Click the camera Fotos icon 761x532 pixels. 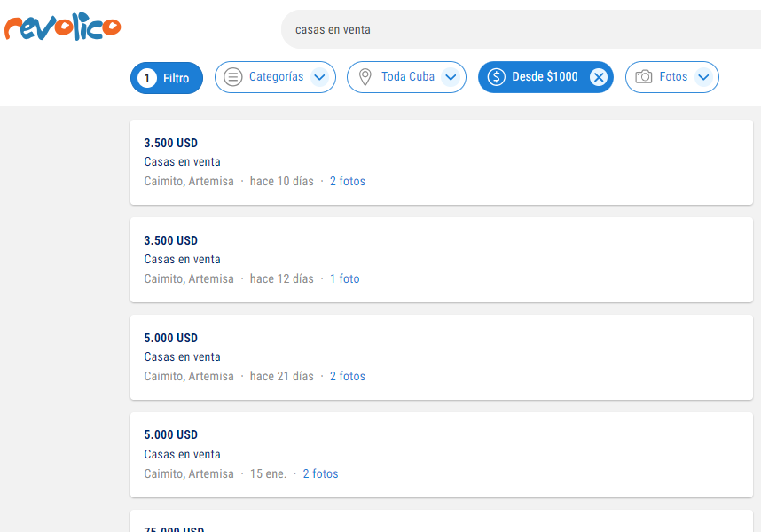644,76
